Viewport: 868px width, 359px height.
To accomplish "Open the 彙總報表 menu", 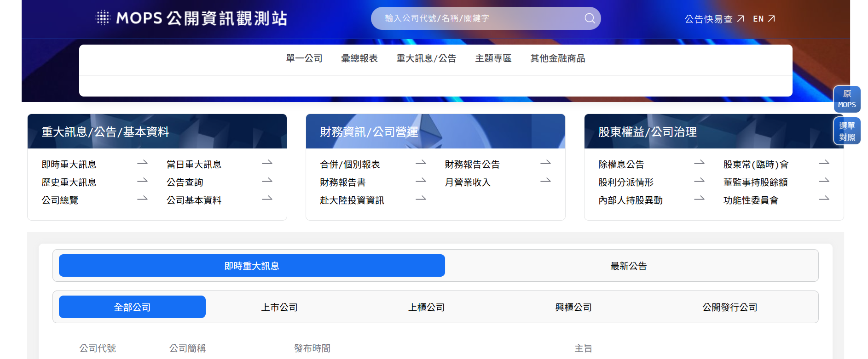I will click(359, 58).
